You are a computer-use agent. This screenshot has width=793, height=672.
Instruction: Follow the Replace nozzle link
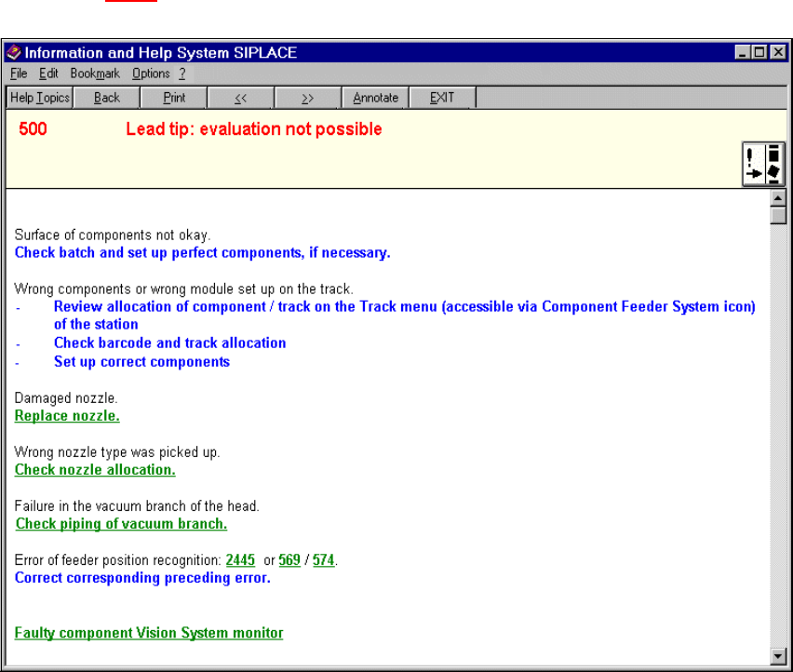click(67, 416)
